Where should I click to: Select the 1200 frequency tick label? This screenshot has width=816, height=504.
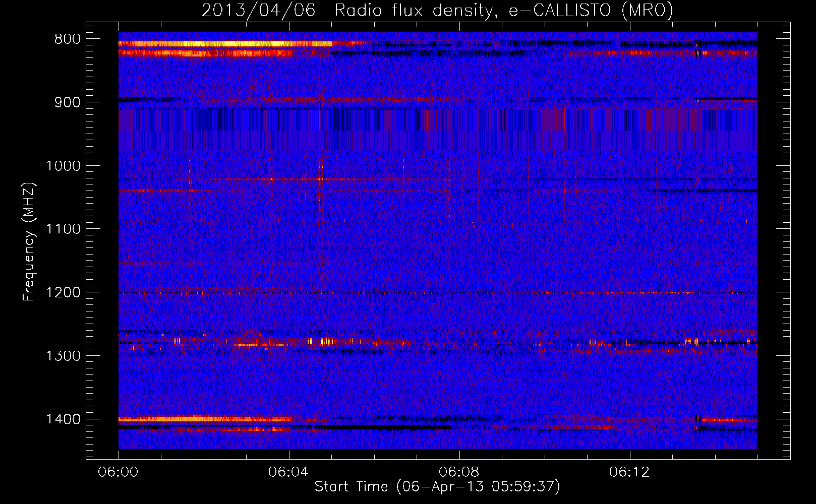click(63, 293)
